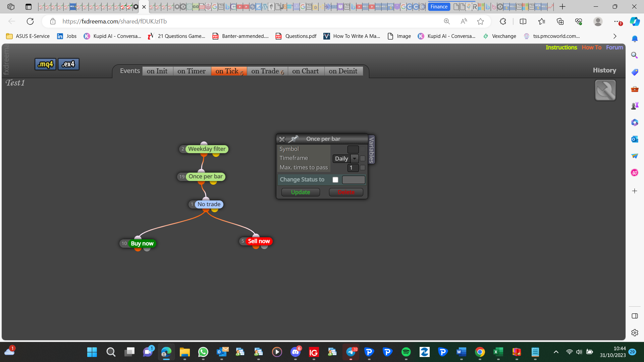The height and width of the screenshot is (362, 644).
Task: Open sidebar search icon
Action: (635, 55)
